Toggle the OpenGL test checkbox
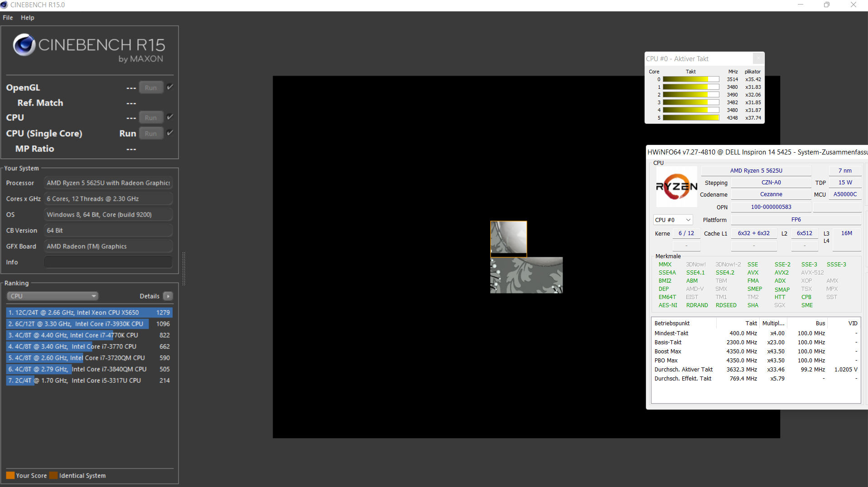 tap(170, 87)
